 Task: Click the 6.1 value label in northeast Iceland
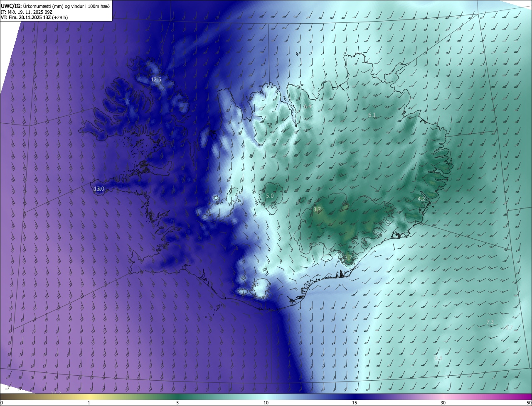tap(372, 115)
